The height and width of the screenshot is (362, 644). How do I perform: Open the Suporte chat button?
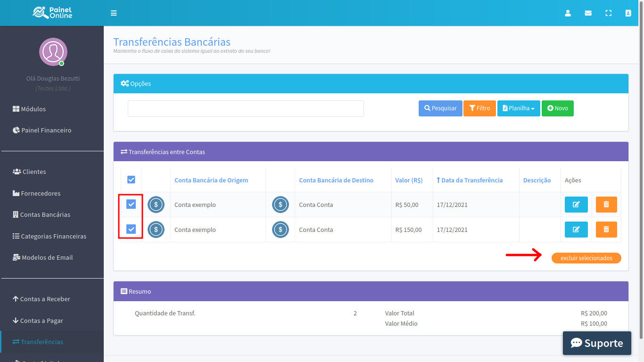click(597, 343)
